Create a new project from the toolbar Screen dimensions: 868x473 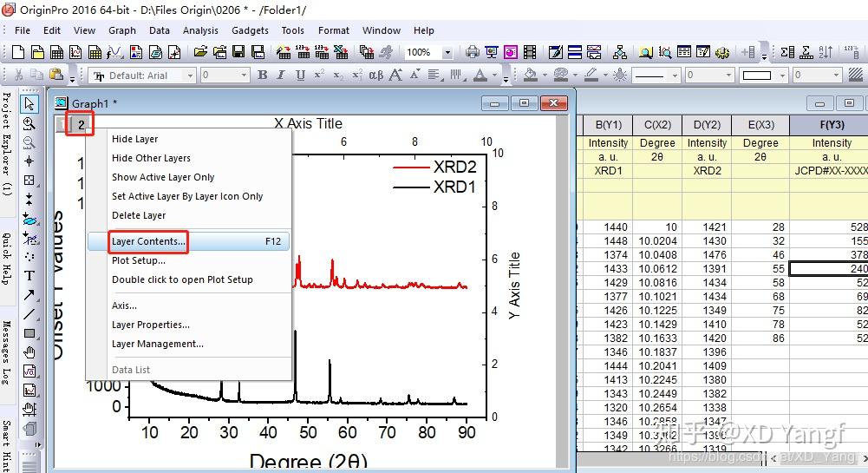click(18, 53)
